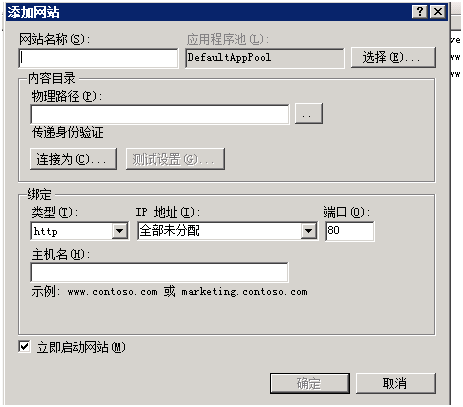Open the 连接为(C)... dialog button

(x=73, y=159)
